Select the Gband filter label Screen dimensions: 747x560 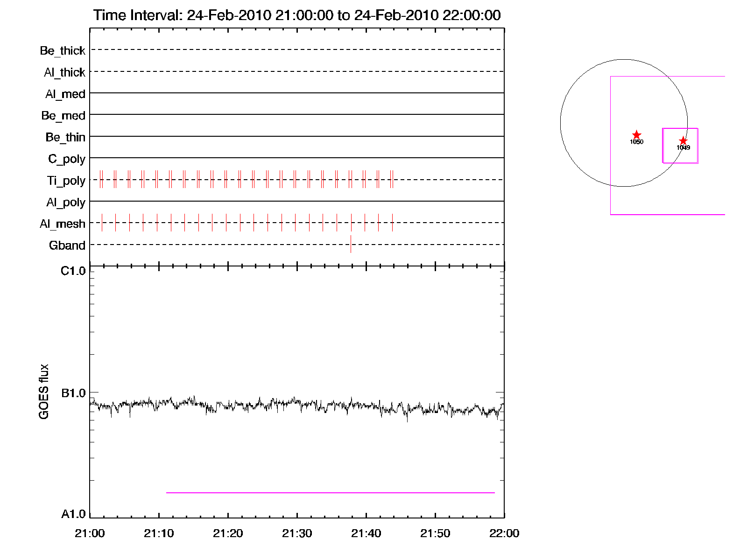67,245
